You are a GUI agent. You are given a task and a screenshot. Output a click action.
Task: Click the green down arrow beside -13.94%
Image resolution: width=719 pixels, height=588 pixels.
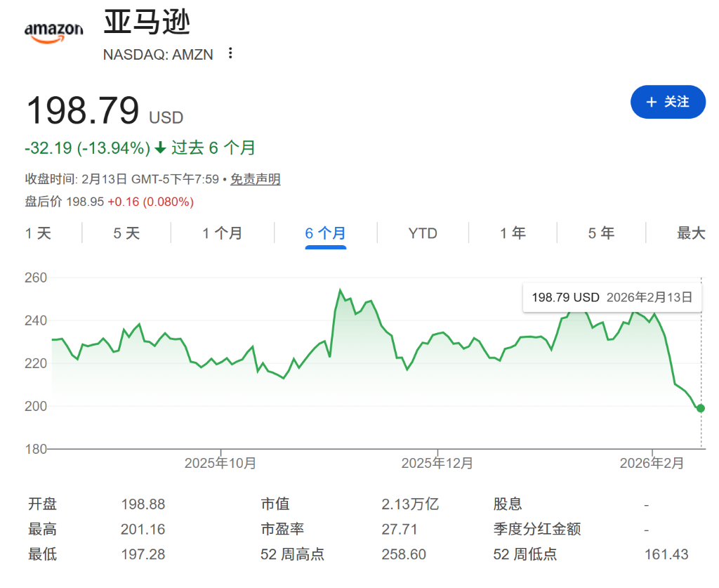coord(161,148)
